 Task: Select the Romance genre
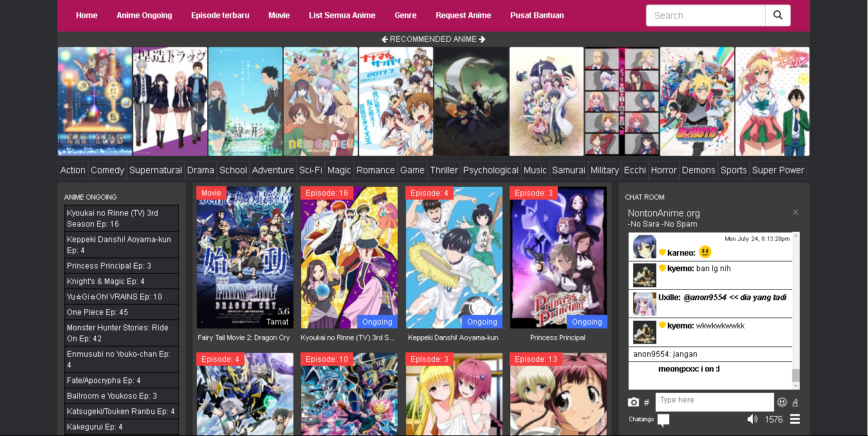(x=376, y=170)
